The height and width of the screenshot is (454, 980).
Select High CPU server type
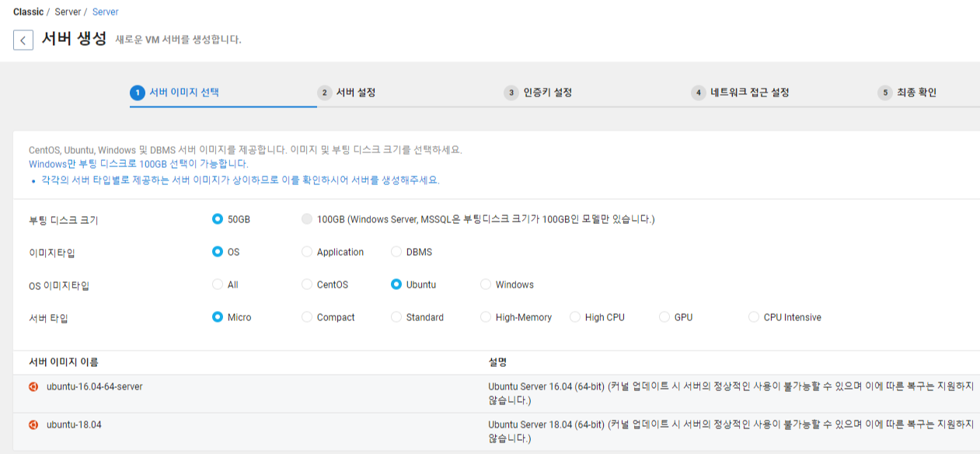[575, 317]
